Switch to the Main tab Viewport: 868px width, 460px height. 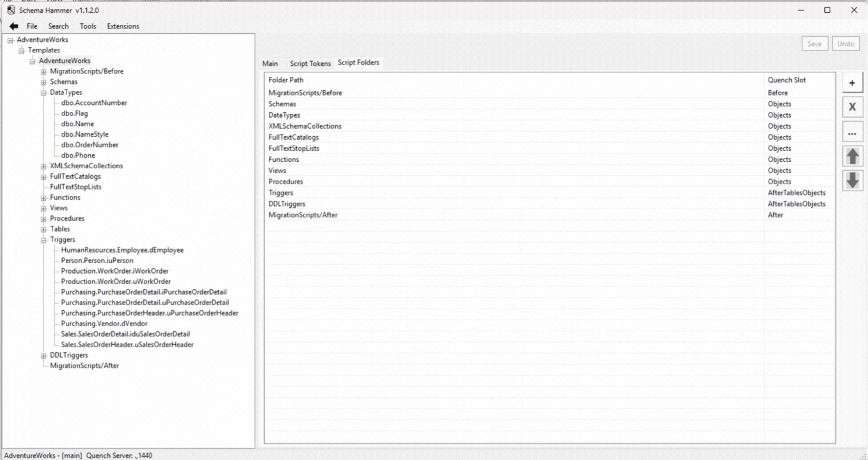click(270, 63)
